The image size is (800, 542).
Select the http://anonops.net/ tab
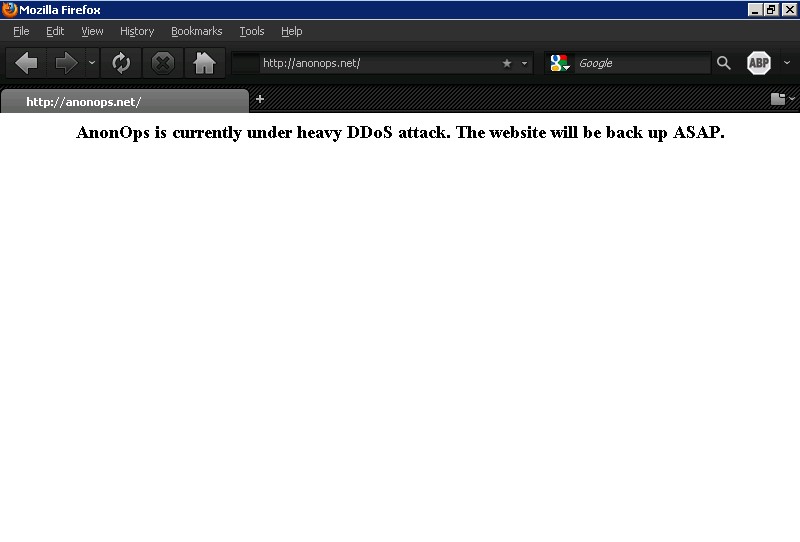coord(125,102)
